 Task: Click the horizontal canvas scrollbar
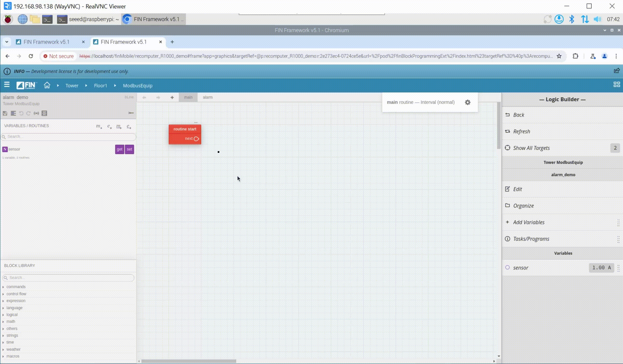[189, 361]
